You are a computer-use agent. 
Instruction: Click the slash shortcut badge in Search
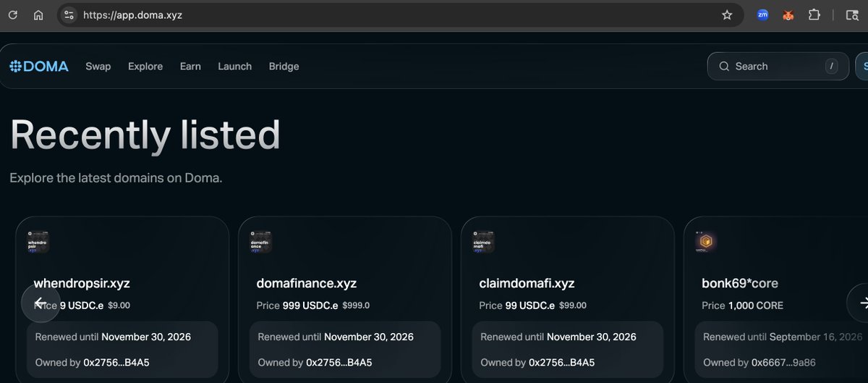[x=832, y=66]
